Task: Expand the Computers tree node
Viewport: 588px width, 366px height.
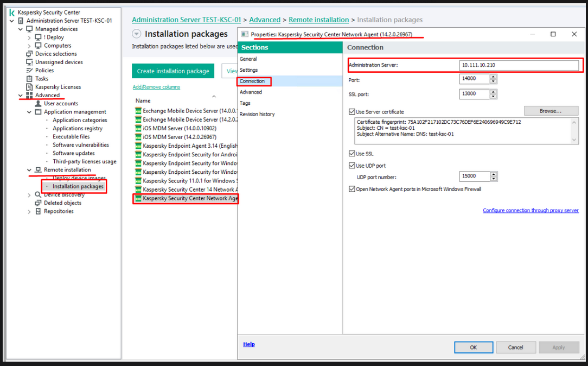Action: [x=29, y=46]
